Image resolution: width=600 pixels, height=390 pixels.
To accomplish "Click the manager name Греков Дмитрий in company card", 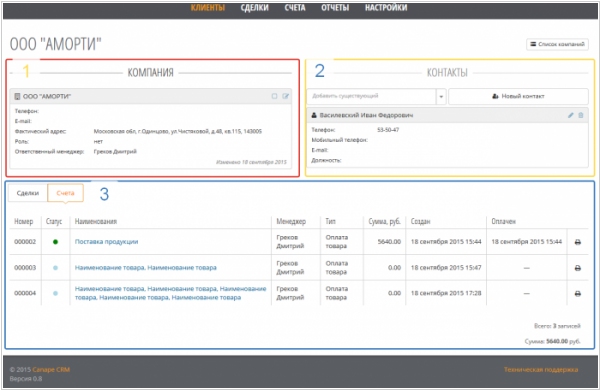I will (x=115, y=152).
